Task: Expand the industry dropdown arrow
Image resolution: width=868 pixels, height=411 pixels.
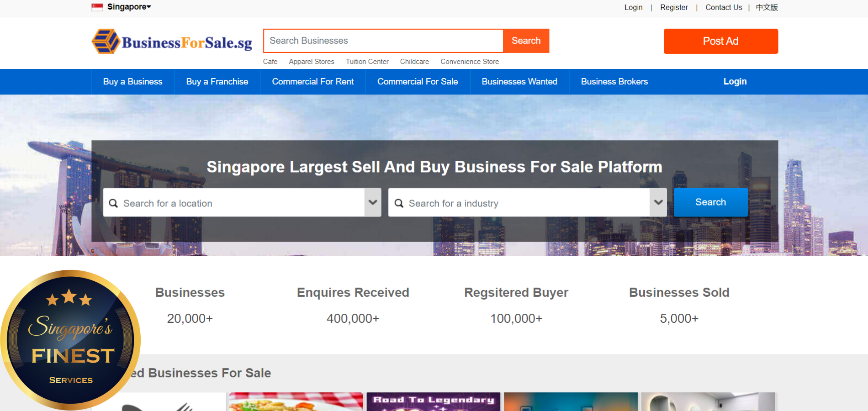Action: tap(658, 202)
